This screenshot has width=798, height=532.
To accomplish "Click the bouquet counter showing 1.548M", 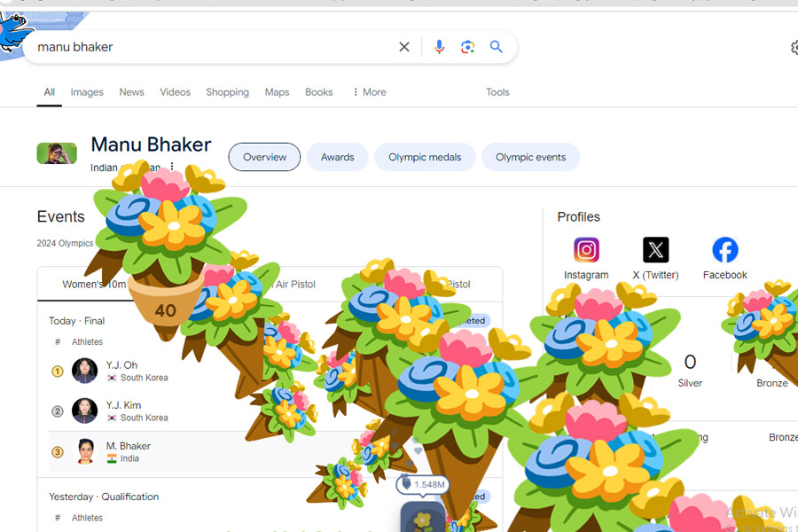I will (423, 484).
